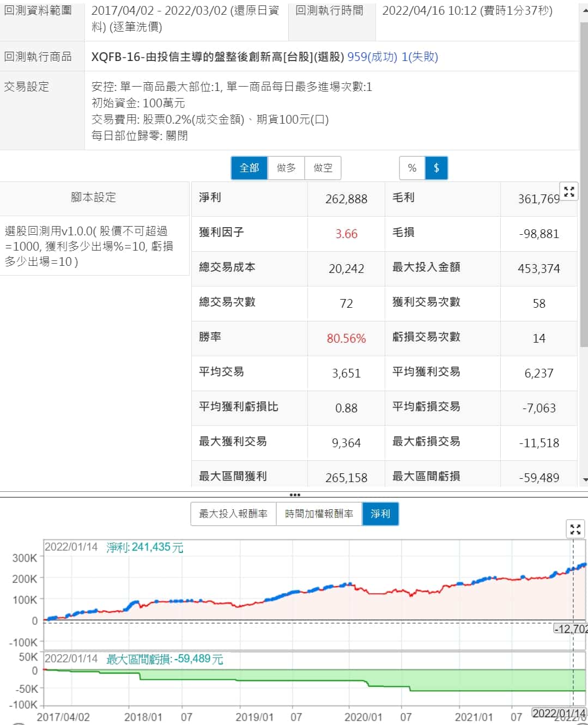
Task: Show values in percent mode
Action: pyautogui.click(x=412, y=168)
